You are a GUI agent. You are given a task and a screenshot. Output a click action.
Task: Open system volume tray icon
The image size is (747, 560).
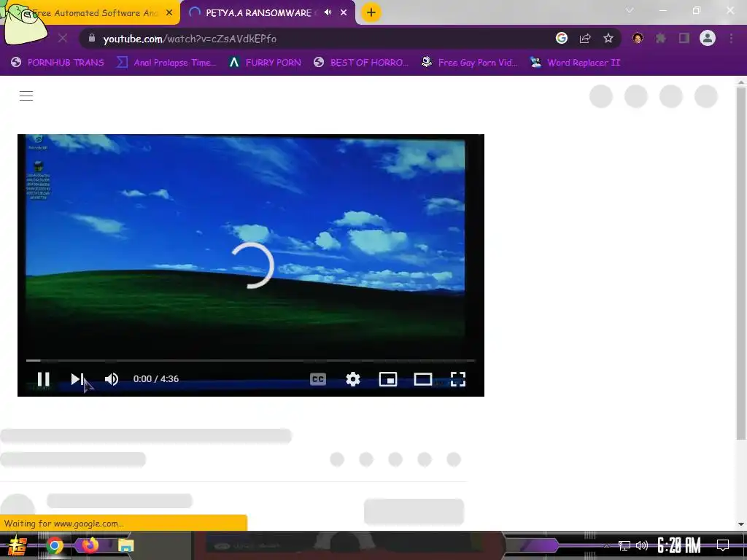tap(642, 545)
